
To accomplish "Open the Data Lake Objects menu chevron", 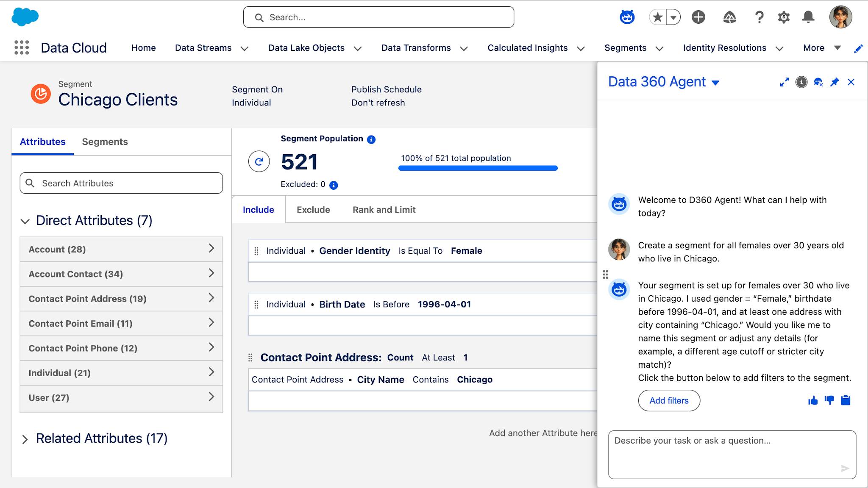I will click(x=358, y=49).
